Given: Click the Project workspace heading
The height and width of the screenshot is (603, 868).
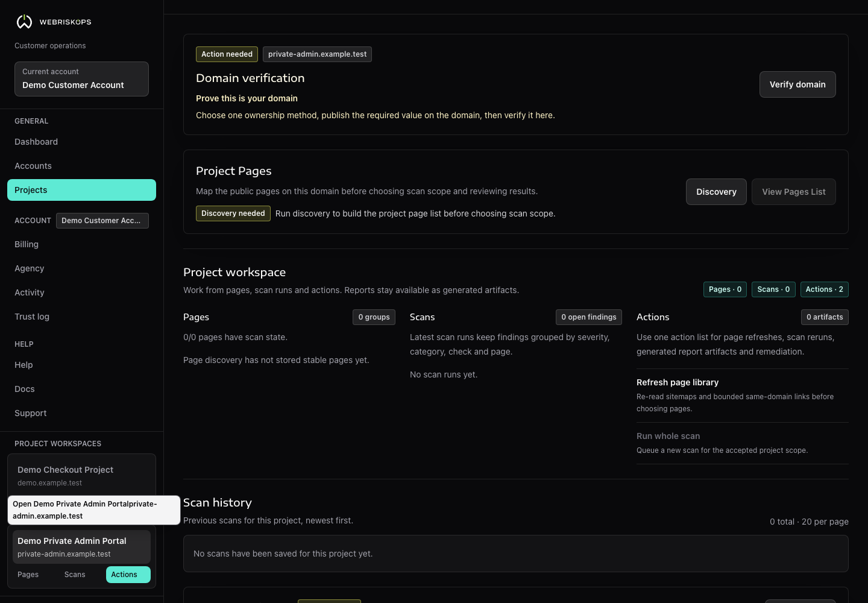Looking at the screenshot, I should click(234, 272).
